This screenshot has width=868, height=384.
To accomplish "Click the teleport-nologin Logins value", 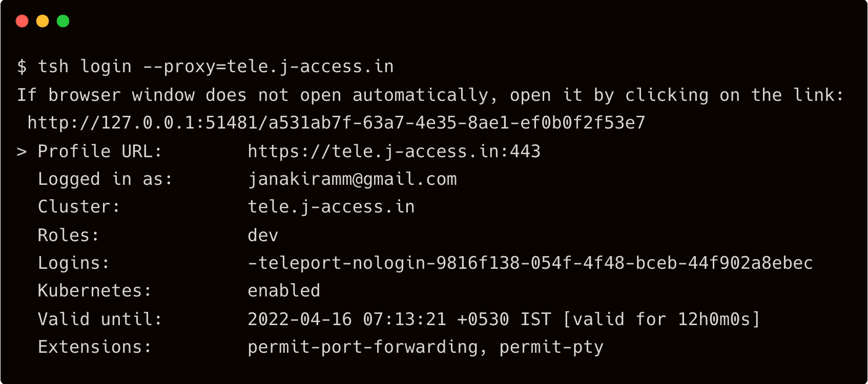I will (530, 263).
